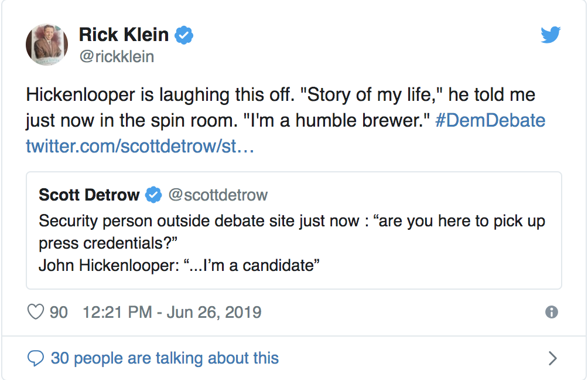This screenshot has height=380, width=588.
Task: Click the 90 likes count
Action: [x=59, y=313]
